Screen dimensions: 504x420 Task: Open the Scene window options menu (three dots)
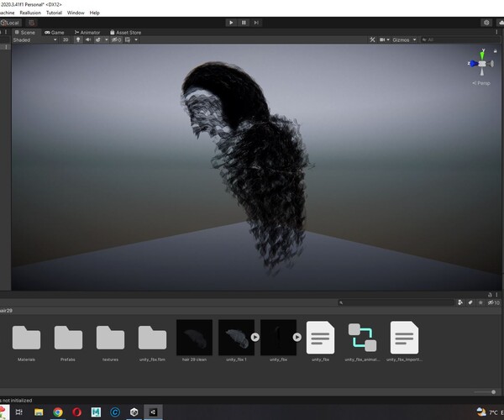tap(496, 32)
